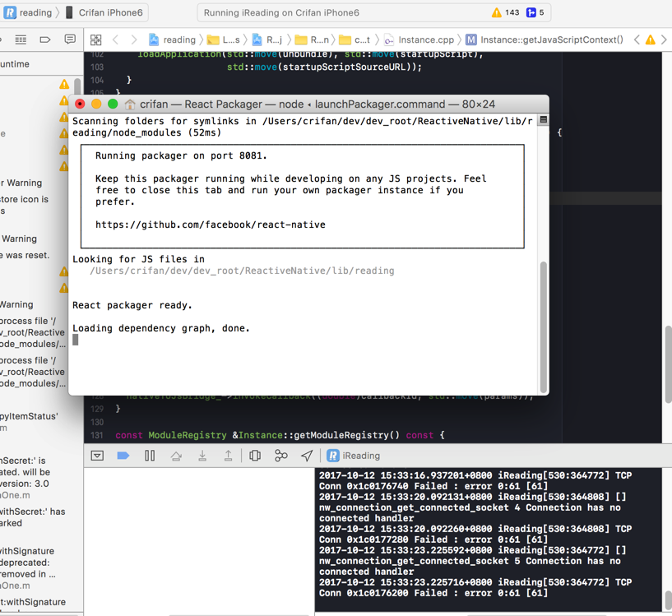Click terminal split pane icon
Image resolution: width=672 pixels, height=616 pixels.
(x=544, y=119)
